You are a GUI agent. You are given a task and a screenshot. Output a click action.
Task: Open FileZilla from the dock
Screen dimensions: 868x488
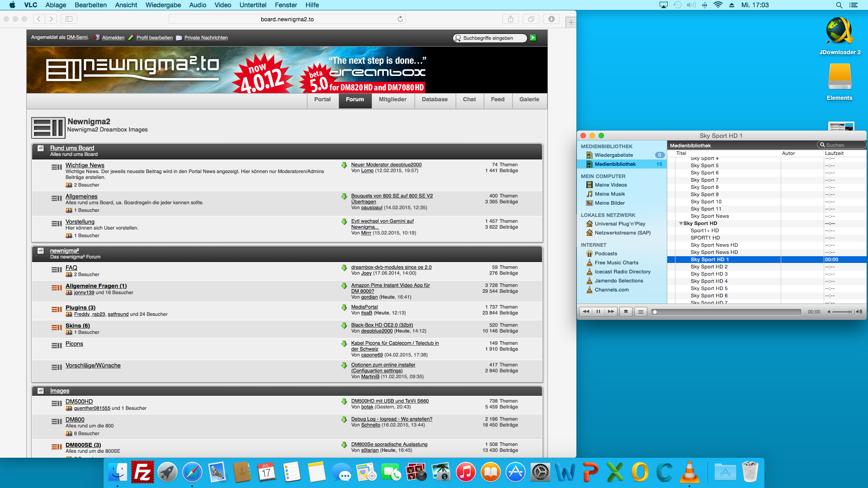[142, 473]
